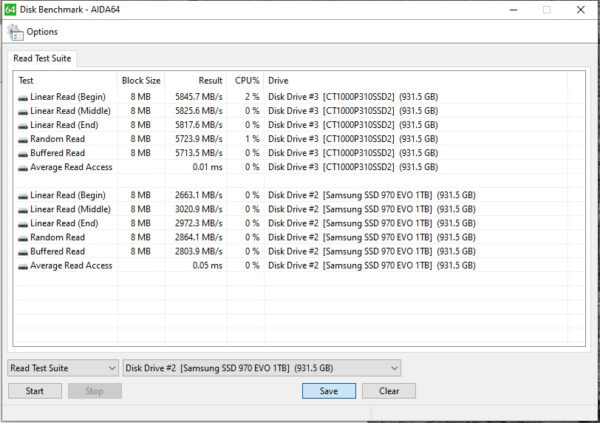The image size is (600, 423).
Task: Select the 2972.3 MB/s result cell
Action: click(199, 223)
